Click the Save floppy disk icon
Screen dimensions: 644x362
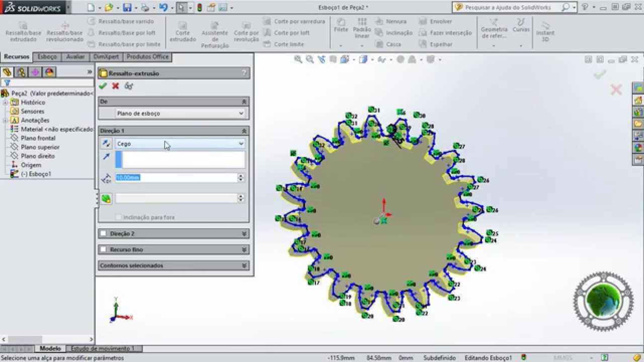[x=127, y=8]
